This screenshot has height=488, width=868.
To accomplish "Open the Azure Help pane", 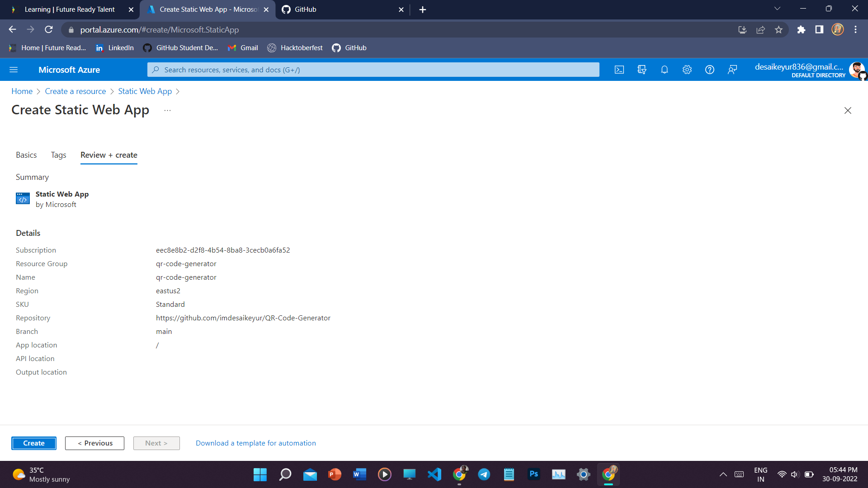I will point(709,70).
